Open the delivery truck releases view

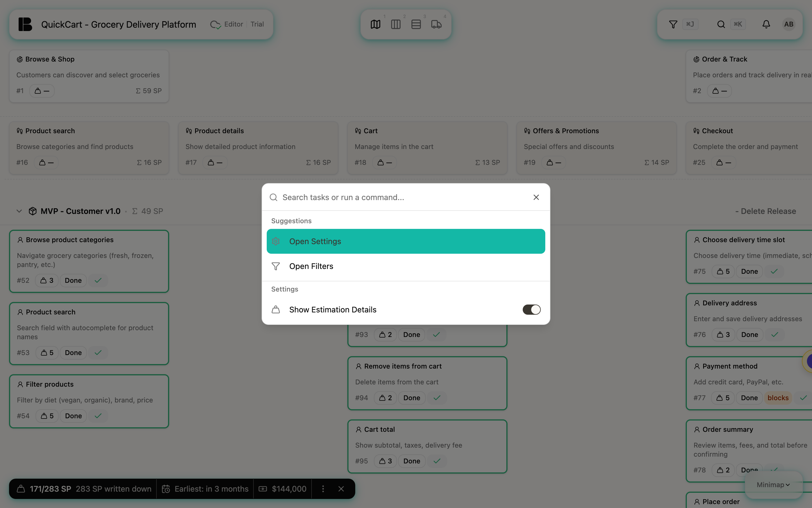(x=436, y=24)
